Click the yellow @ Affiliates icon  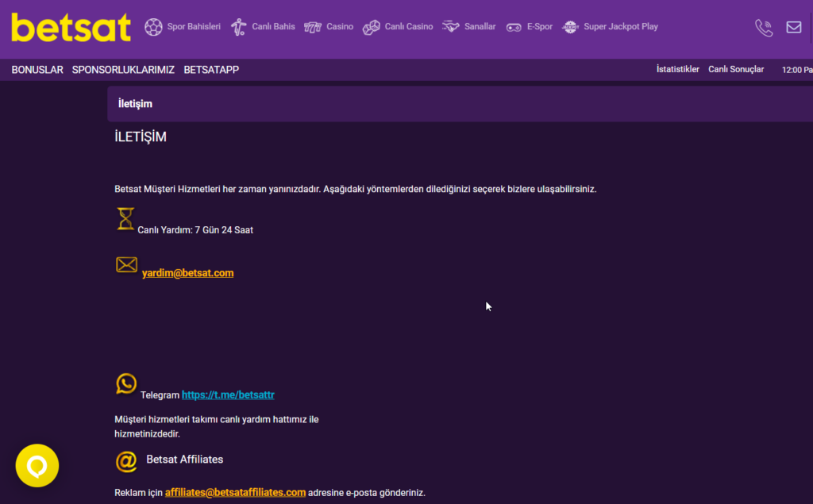point(126,461)
